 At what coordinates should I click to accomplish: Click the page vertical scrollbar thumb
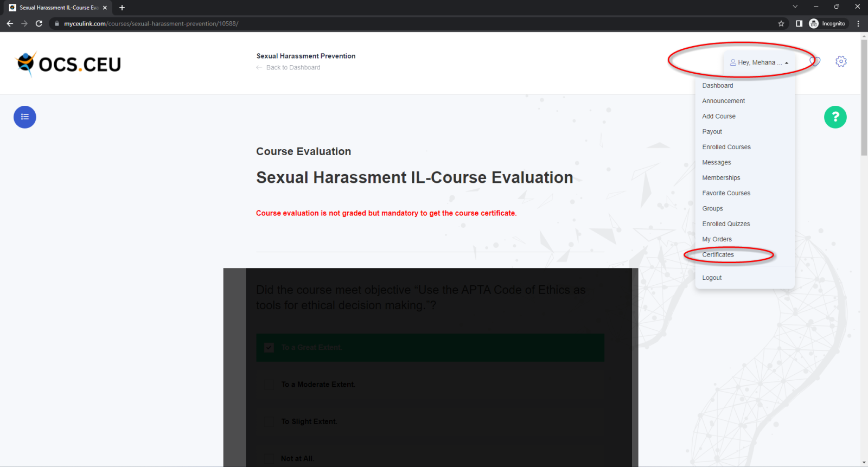tap(864, 98)
